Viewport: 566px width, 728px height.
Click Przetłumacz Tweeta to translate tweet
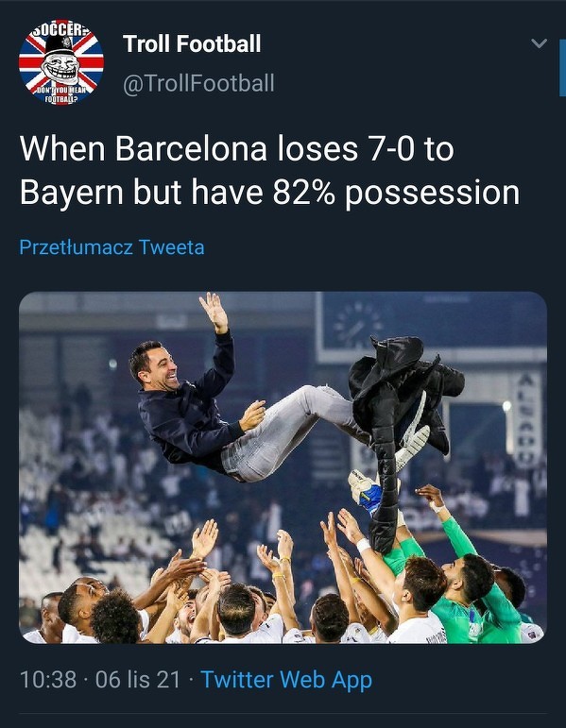(111, 247)
